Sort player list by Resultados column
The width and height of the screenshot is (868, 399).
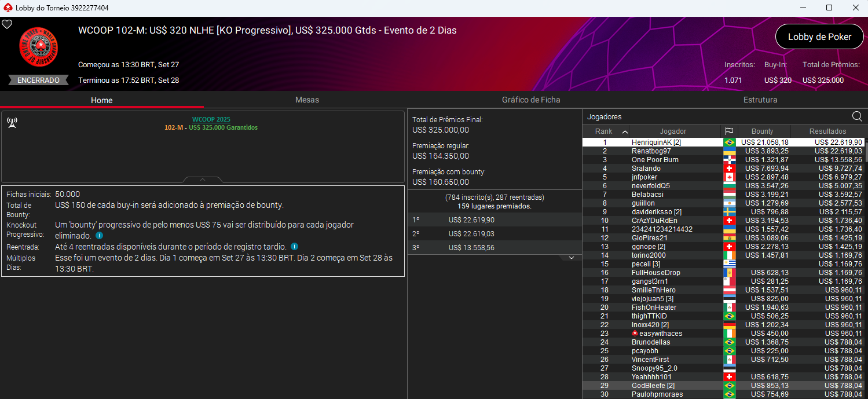827,131
